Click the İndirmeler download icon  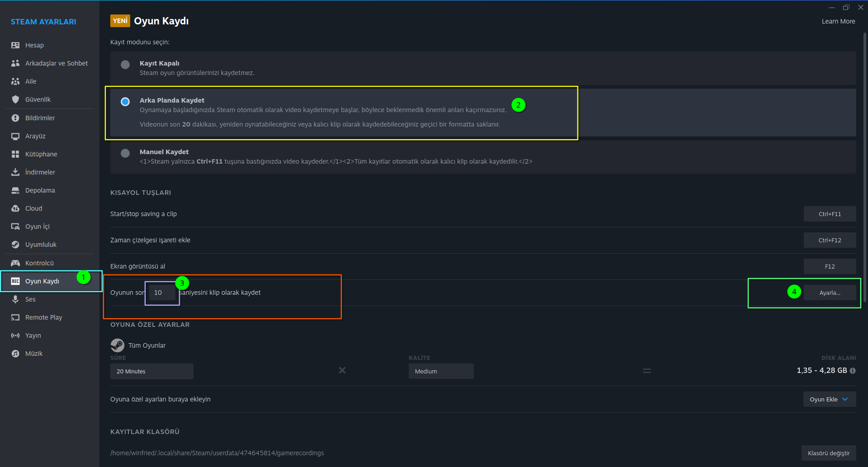(x=15, y=172)
